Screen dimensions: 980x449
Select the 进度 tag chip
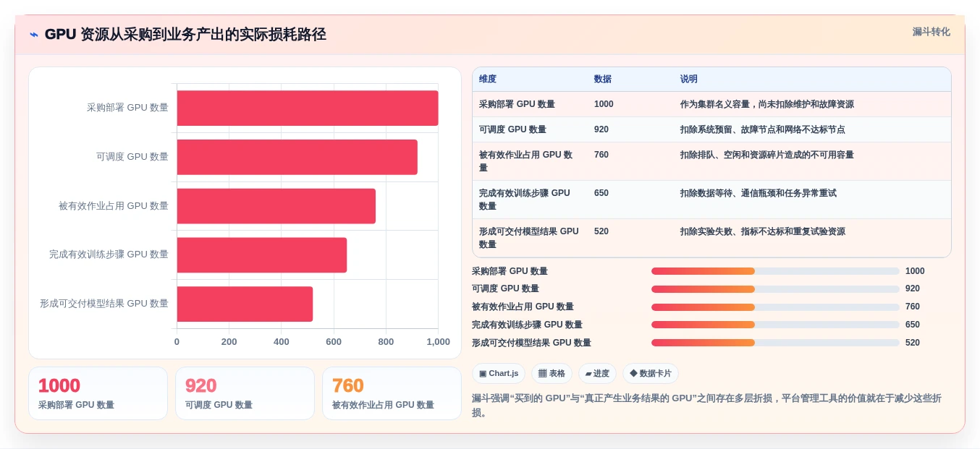tap(597, 374)
